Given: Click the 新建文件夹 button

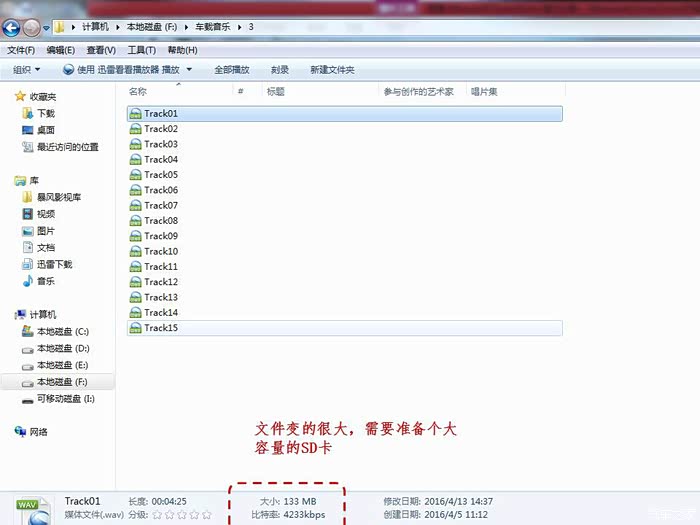Looking at the screenshot, I should tap(332, 70).
